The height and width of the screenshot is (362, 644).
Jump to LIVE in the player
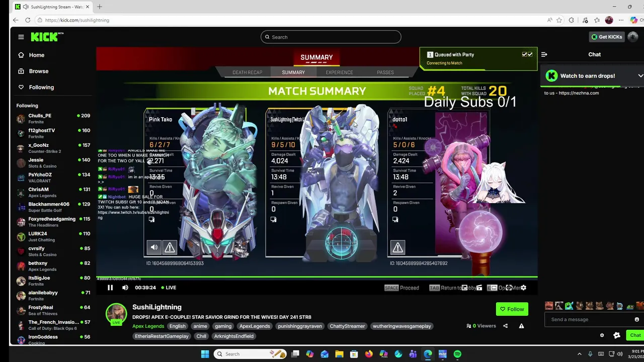(x=168, y=288)
